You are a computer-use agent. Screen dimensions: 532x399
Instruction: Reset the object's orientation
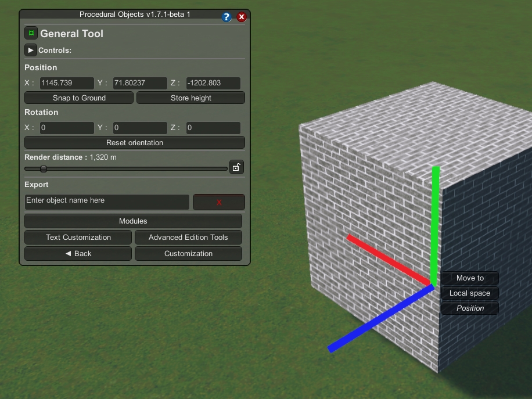134,142
